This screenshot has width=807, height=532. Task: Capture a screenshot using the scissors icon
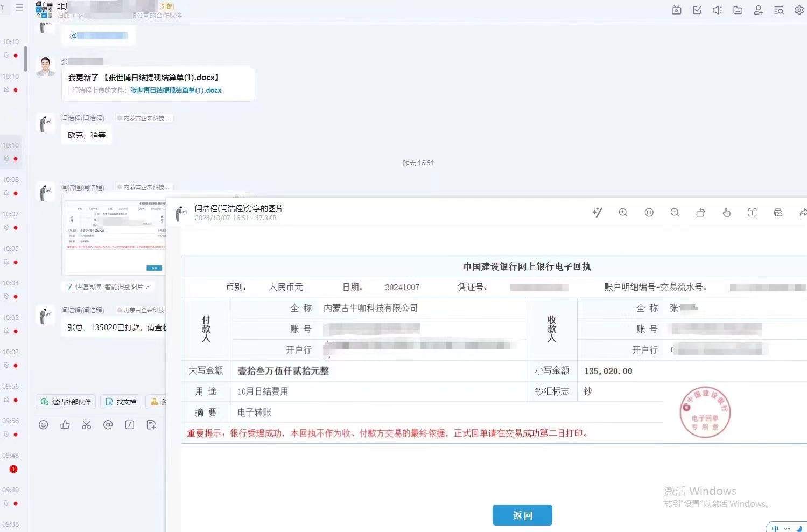pos(87,425)
